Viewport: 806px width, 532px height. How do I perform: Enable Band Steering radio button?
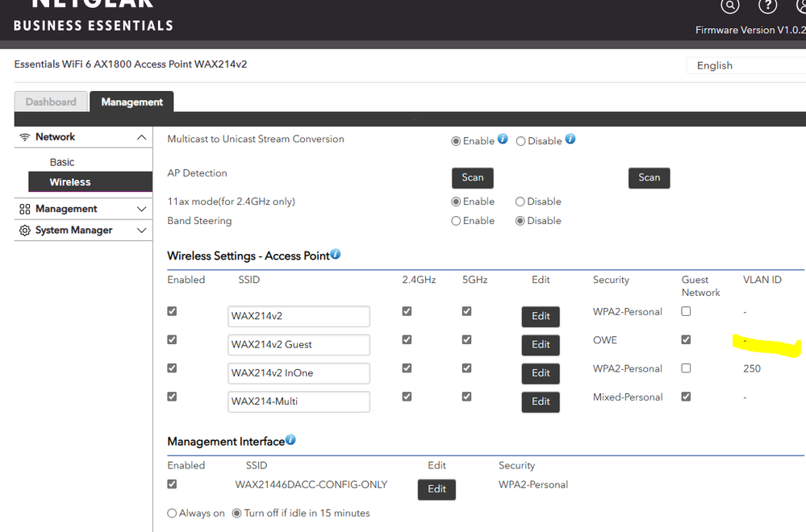click(x=456, y=221)
